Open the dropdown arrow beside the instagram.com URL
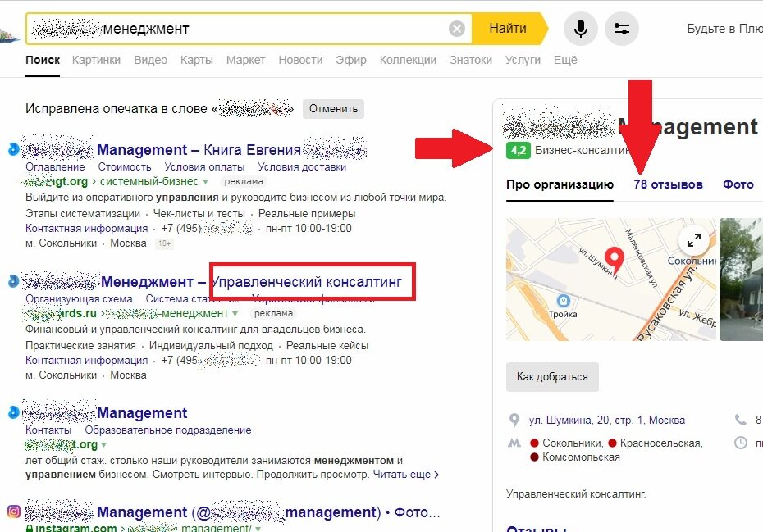 point(258,528)
